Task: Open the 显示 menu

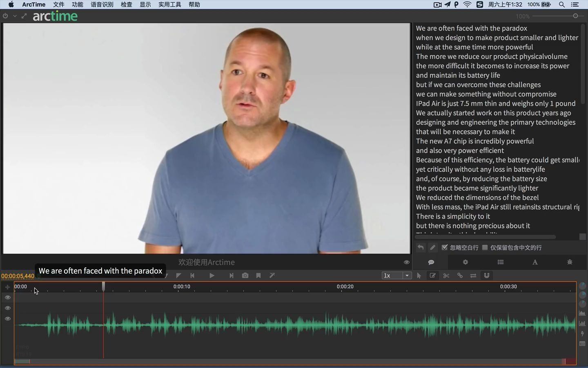Action: click(x=145, y=4)
